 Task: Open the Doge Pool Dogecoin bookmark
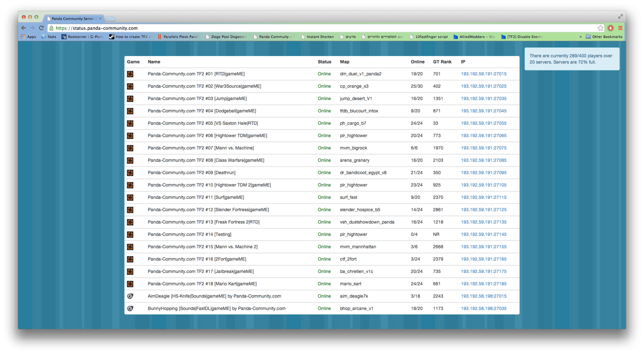point(226,37)
